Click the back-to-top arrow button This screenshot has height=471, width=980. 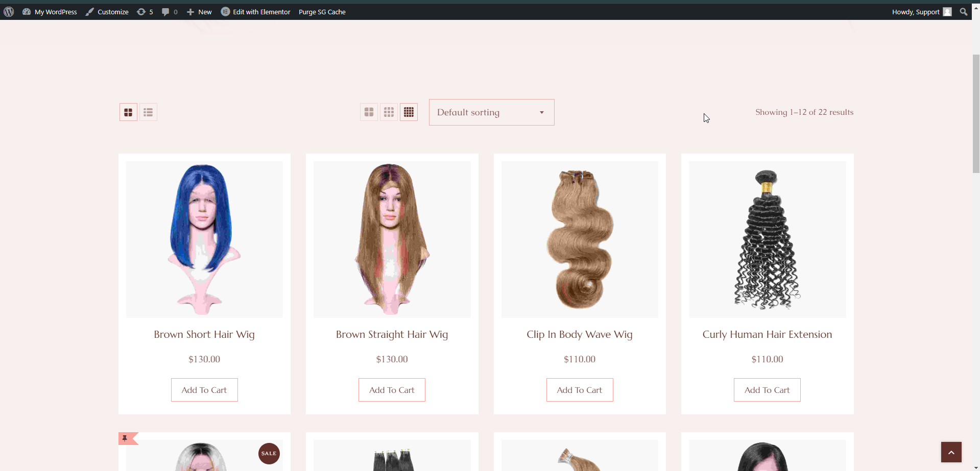(951, 452)
